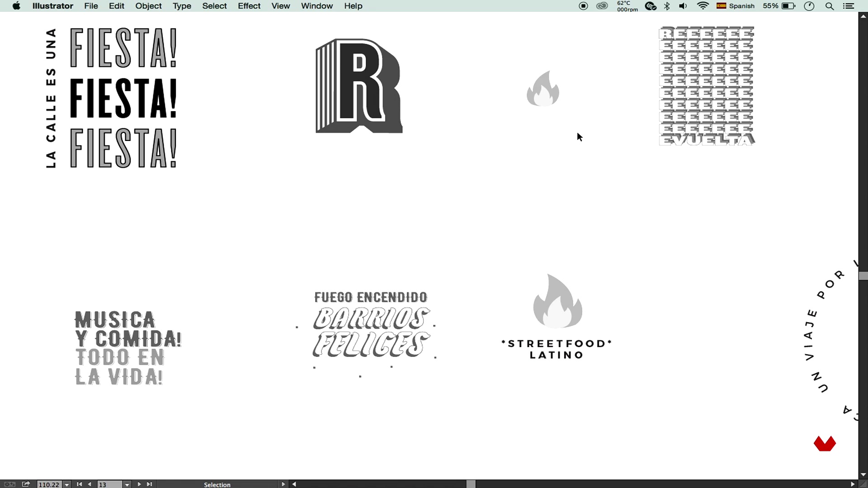This screenshot has width=868, height=488.
Task: Open the Illustrator application menu
Action: coord(52,6)
